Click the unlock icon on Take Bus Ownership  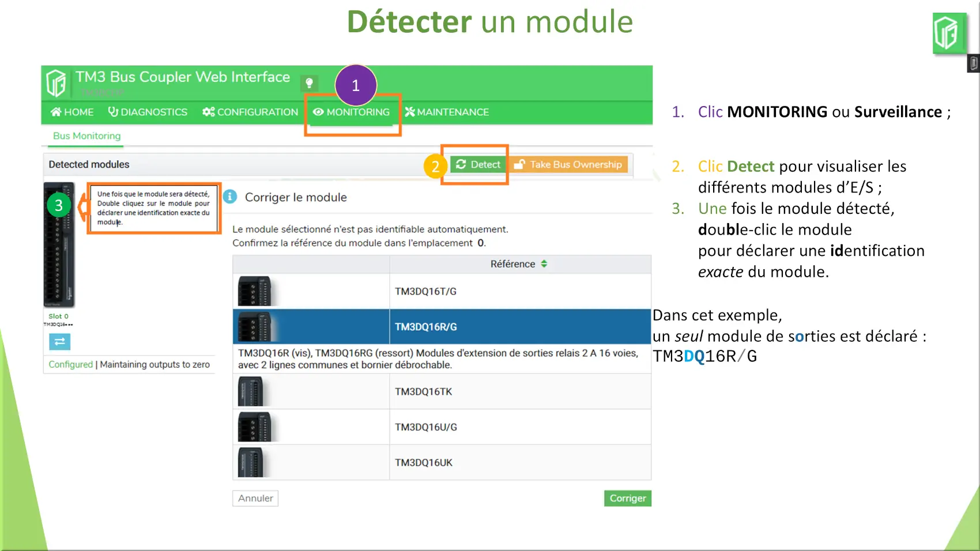tap(519, 164)
